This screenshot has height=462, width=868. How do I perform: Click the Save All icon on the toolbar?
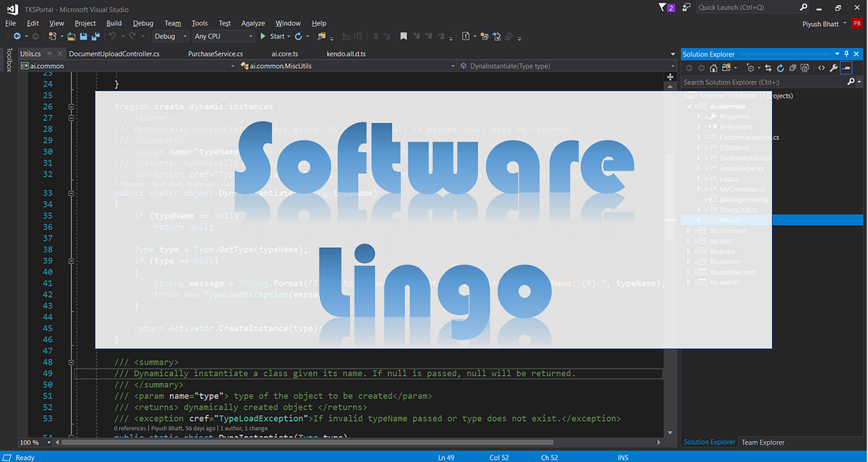coord(95,36)
